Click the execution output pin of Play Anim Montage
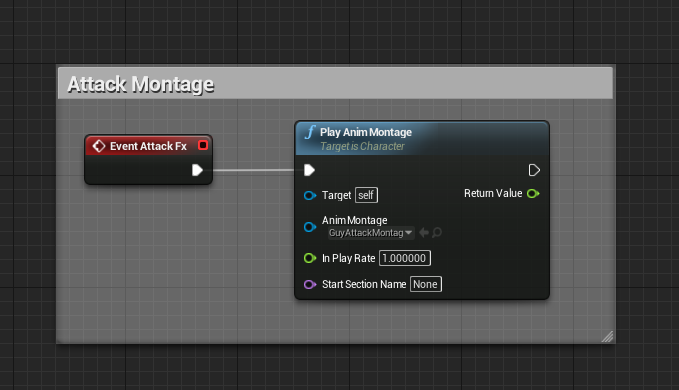Screen dimensions: 679x390 534,170
